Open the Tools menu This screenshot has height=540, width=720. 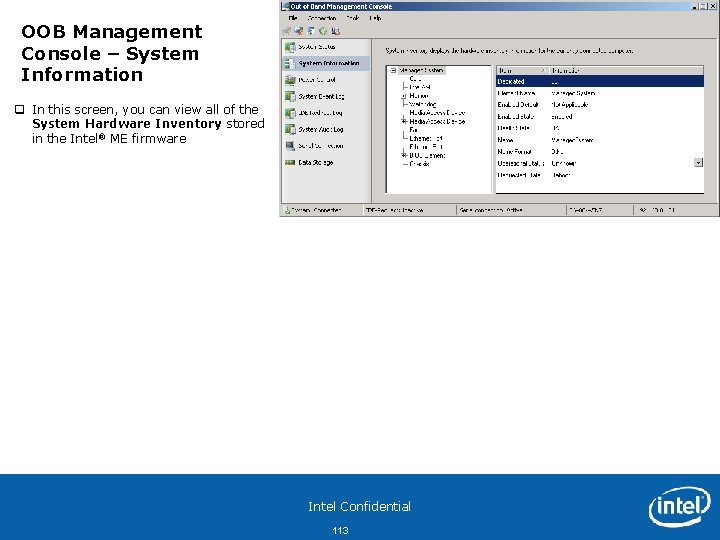point(353,18)
